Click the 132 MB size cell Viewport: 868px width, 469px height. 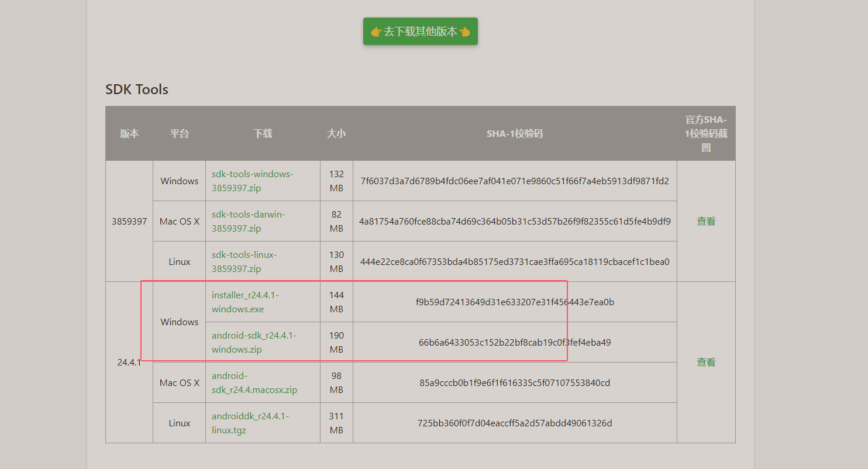[336, 181]
